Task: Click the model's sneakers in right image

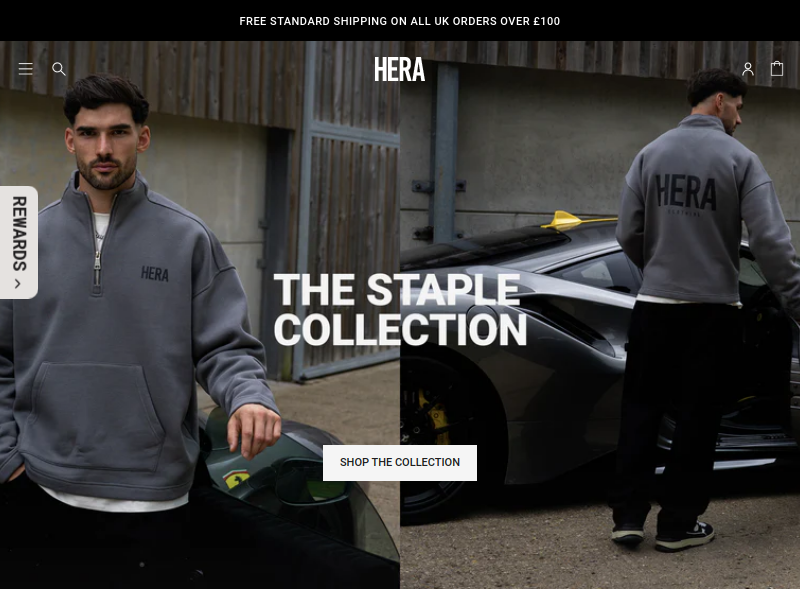Action: click(x=663, y=536)
